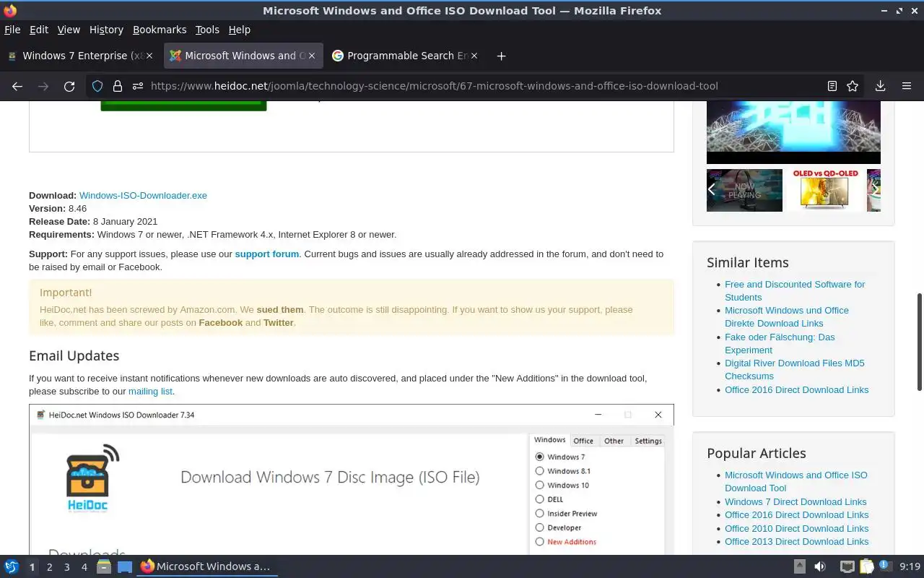The width and height of the screenshot is (924, 578).
Task: Open tracking protection shield icon
Action: [98, 86]
